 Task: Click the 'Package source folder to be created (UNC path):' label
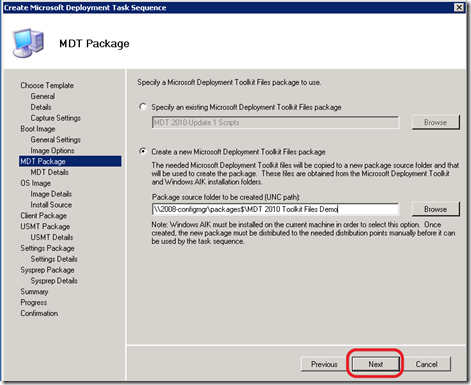click(226, 197)
